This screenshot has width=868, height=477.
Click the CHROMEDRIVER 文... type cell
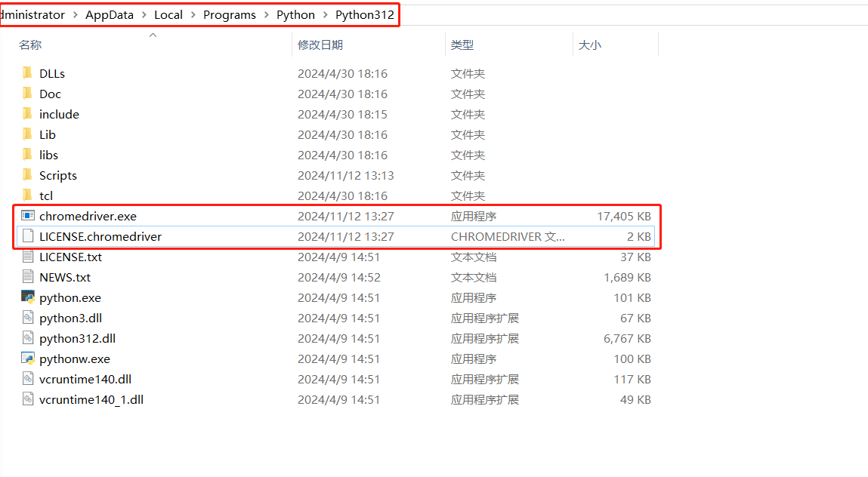508,237
